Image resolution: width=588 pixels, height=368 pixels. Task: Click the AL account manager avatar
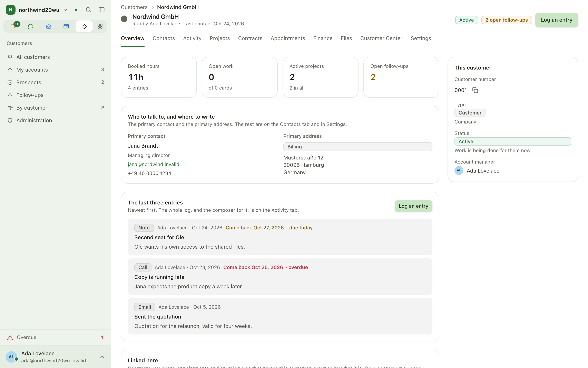coord(459,171)
